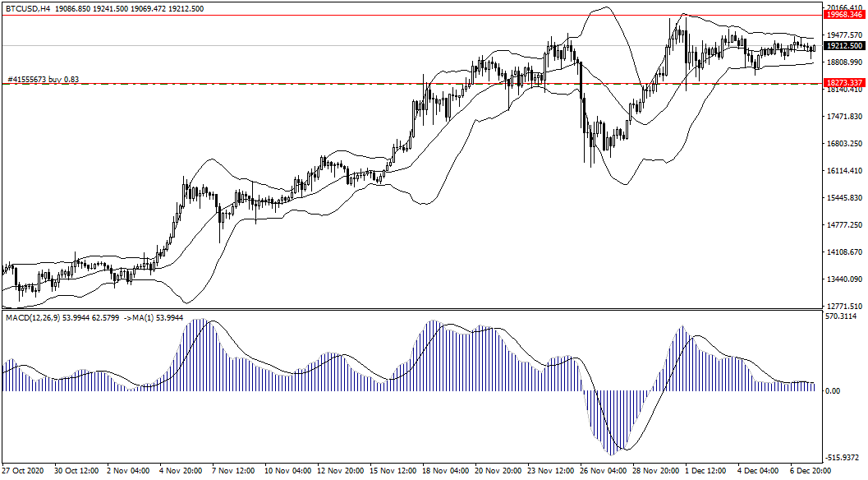The image size is (868, 480).
Task: Click the black 19212.500 current price label
Action: pyautogui.click(x=844, y=46)
